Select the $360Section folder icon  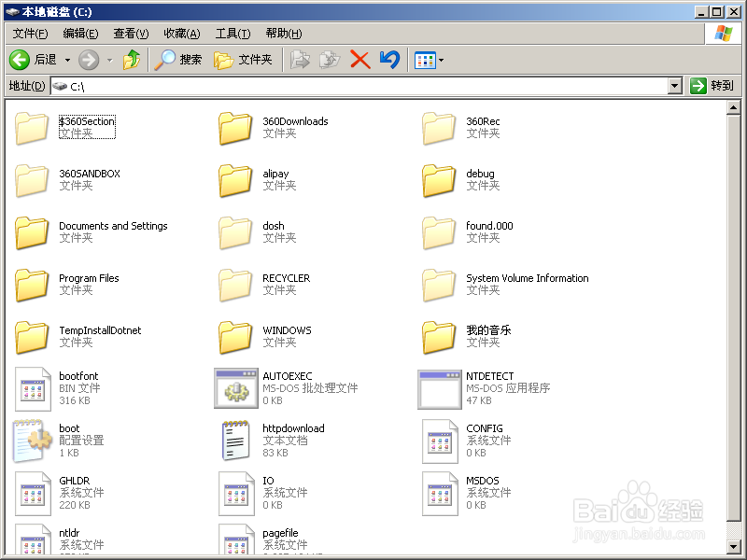click(x=32, y=128)
